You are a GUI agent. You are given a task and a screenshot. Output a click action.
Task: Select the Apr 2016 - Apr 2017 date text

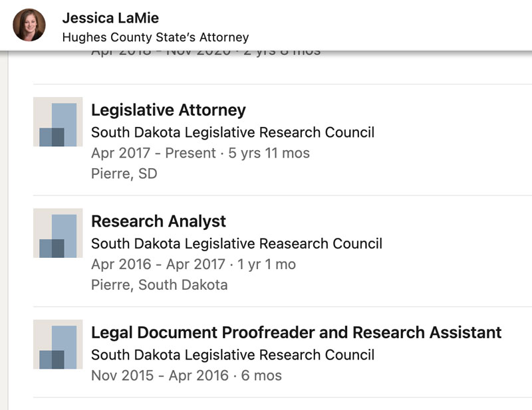(158, 264)
